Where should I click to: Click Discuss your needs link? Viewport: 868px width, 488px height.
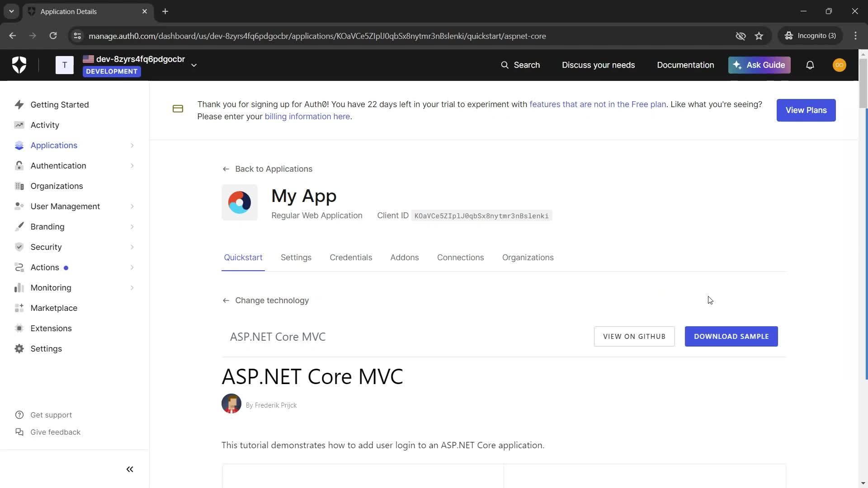click(598, 65)
